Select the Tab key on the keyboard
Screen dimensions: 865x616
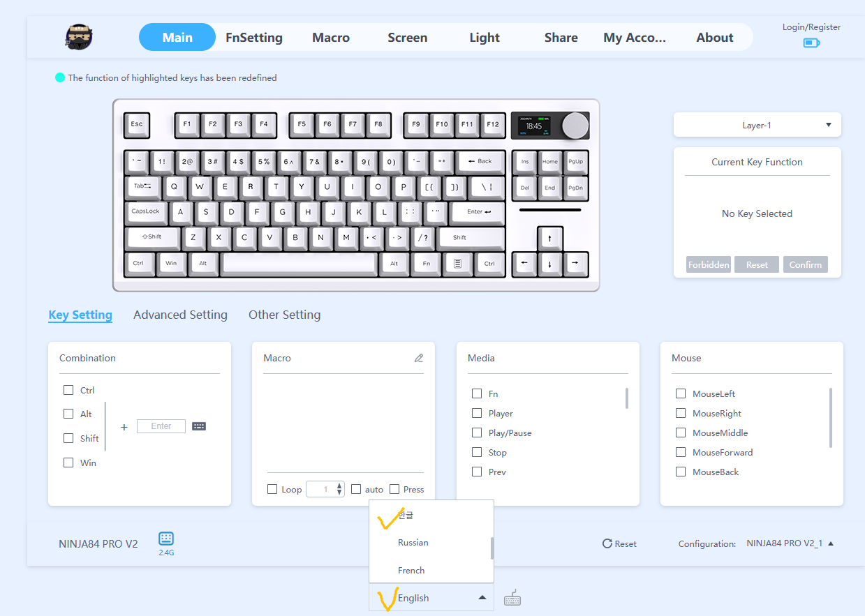pyautogui.click(x=143, y=187)
